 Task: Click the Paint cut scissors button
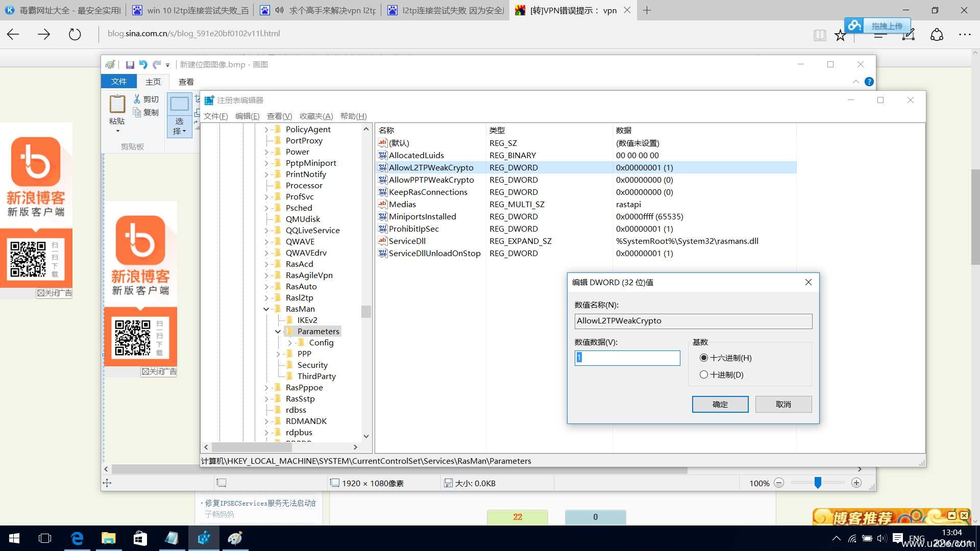146,99
